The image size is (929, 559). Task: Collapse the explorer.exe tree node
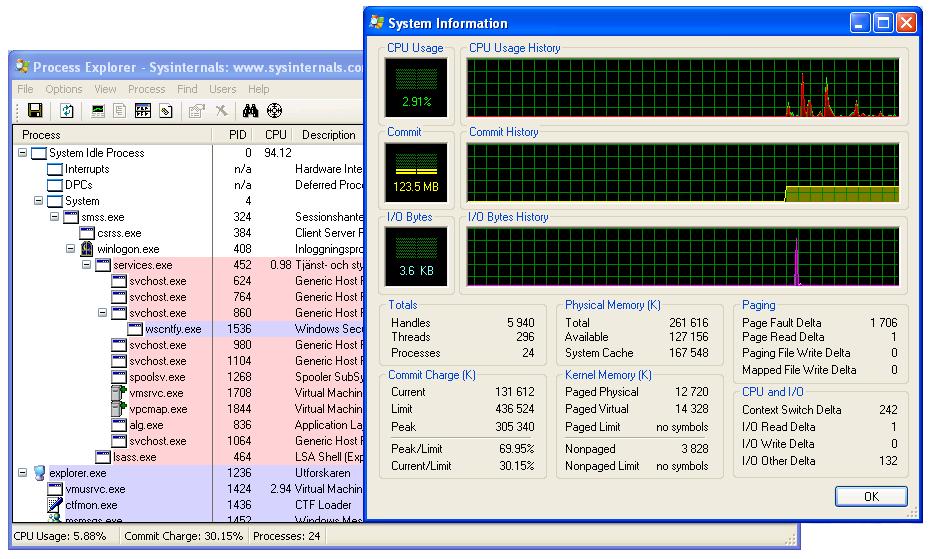click(23, 473)
